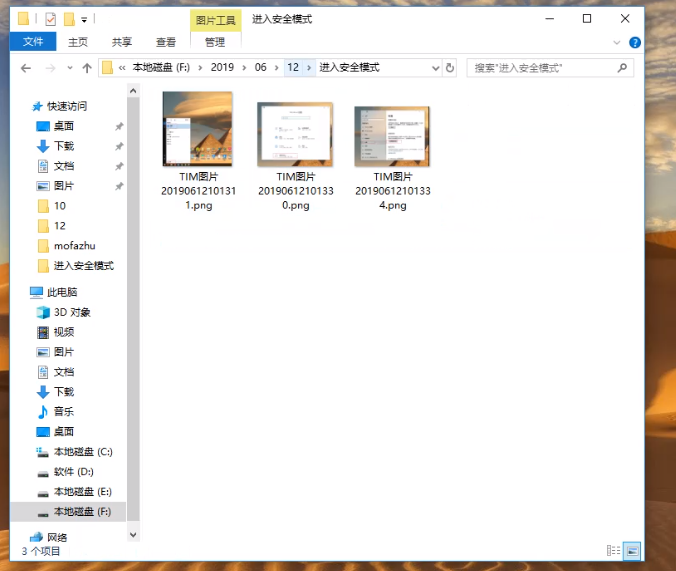Click the folder icon in the title bar

tap(23, 19)
